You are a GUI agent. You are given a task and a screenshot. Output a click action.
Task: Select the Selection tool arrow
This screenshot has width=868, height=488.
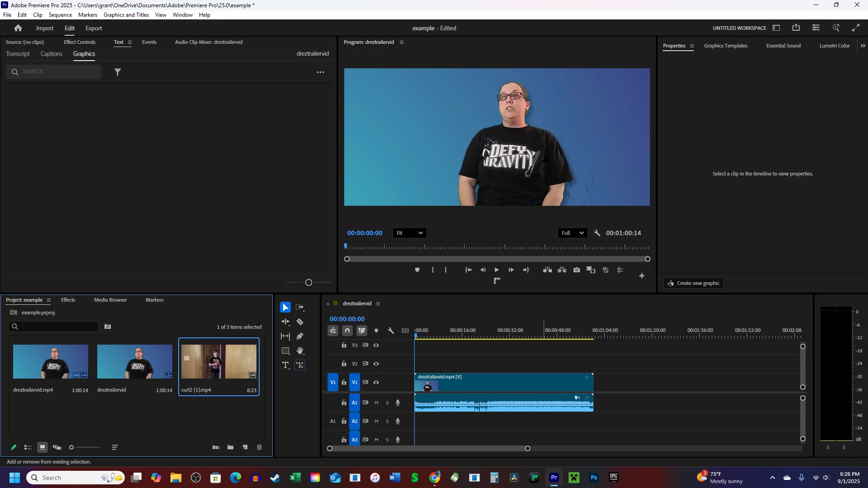[285, 308]
